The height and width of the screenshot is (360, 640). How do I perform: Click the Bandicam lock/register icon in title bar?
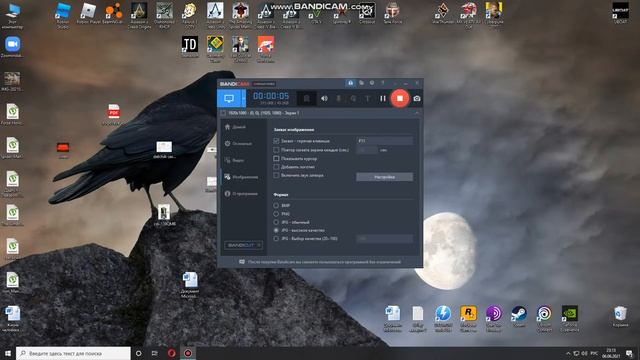click(350, 83)
